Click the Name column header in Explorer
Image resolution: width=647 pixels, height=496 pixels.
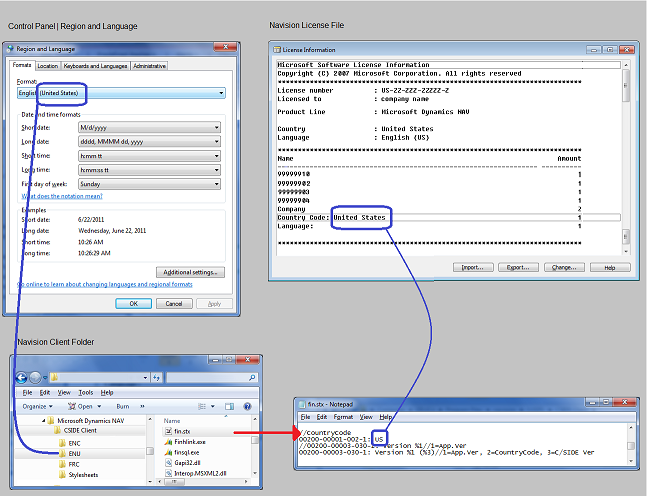[172, 420]
